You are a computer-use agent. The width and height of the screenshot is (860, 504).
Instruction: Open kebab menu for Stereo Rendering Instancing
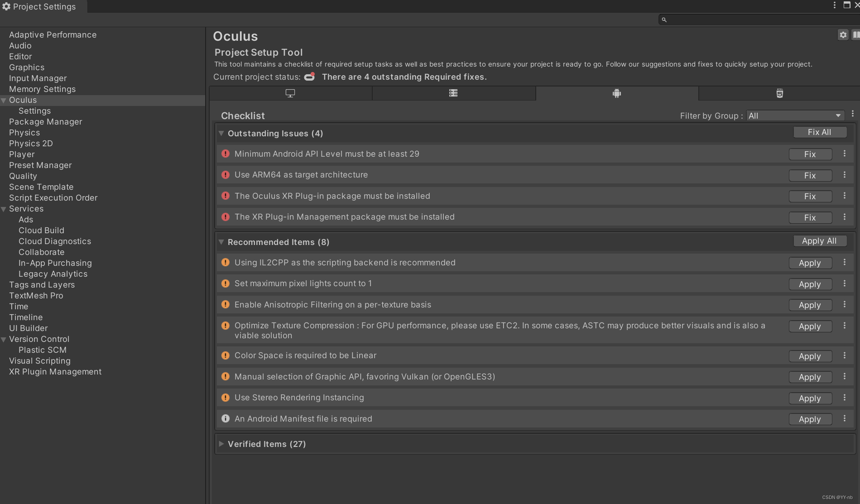[x=845, y=398]
